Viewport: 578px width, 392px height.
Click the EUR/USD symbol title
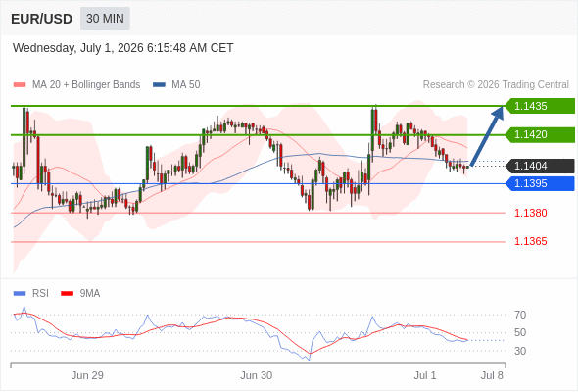(x=42, y=19)
